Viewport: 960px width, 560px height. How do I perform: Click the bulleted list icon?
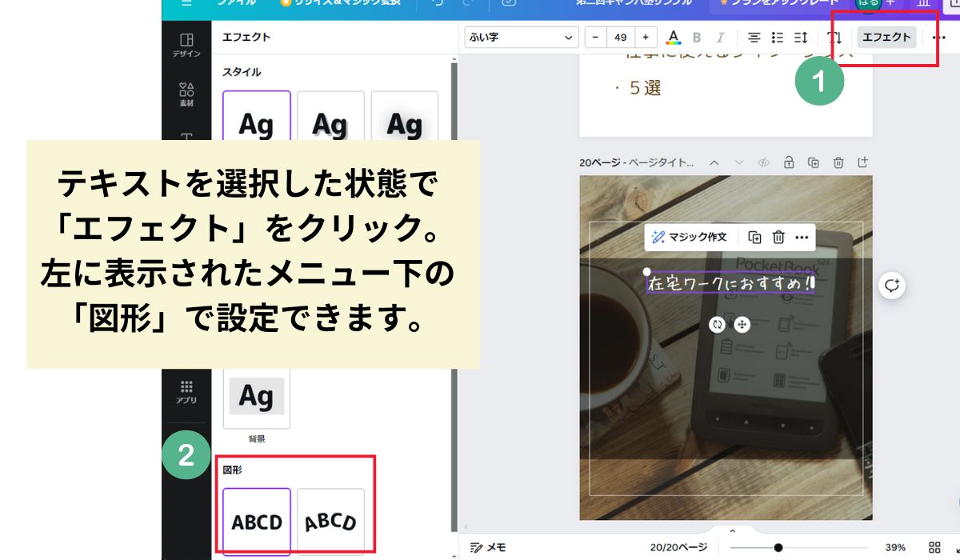pyautogui.click(x=777, y=38)
